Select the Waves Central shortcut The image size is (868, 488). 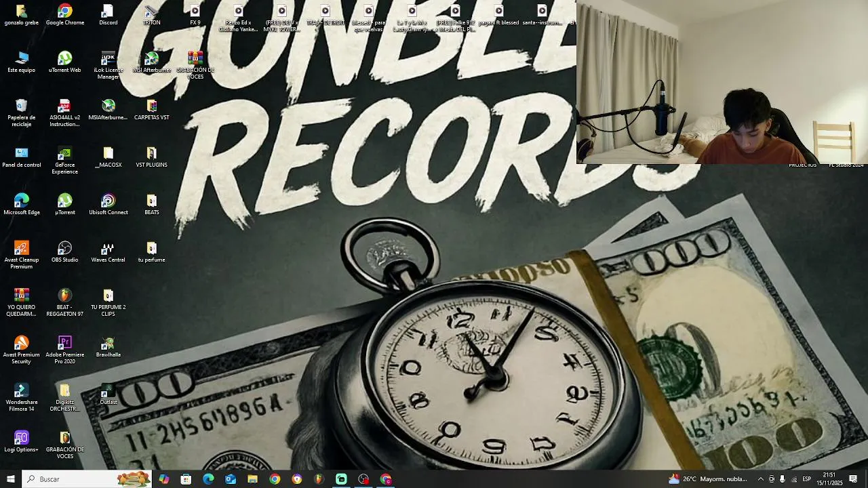(108, 252)
